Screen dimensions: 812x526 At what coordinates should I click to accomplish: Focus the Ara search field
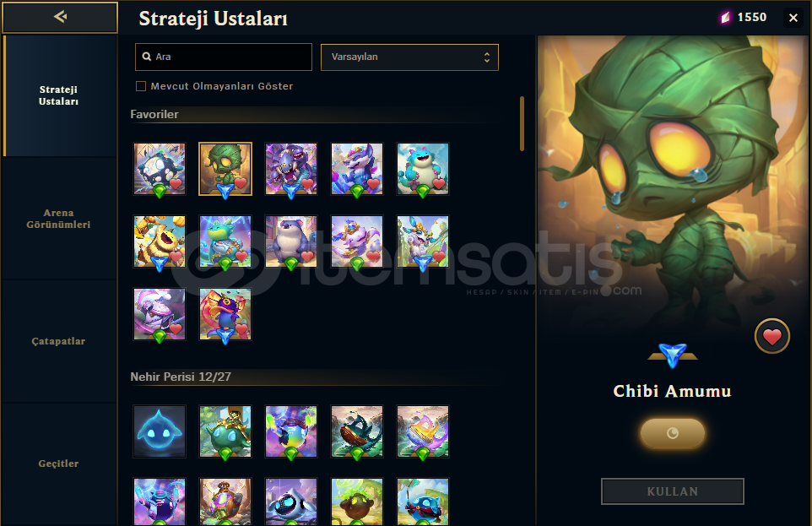coord(224,57)
